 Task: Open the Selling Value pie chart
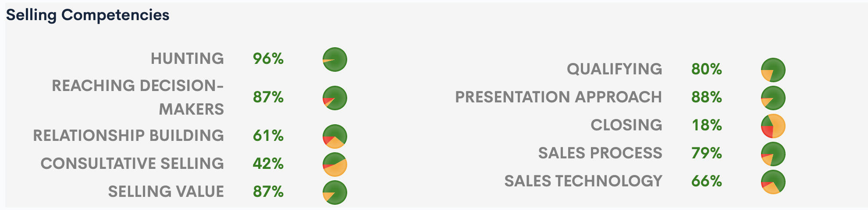[x=335, y=192]
